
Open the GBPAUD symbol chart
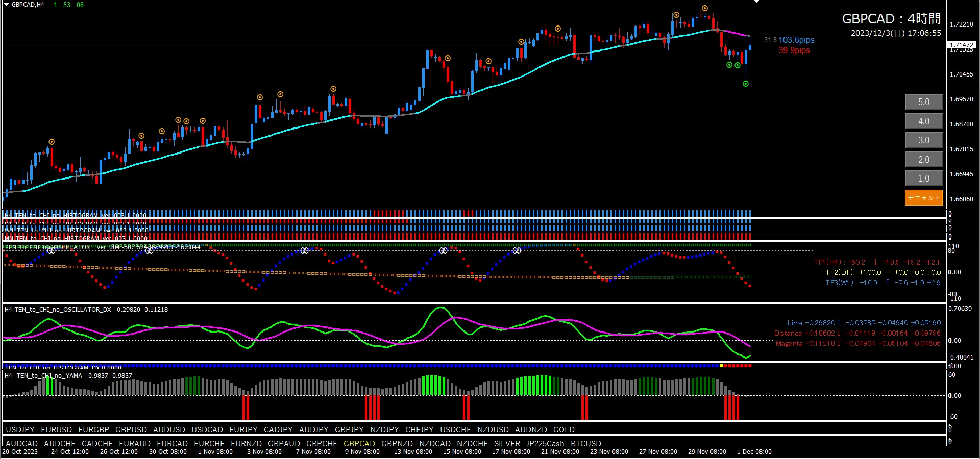point(284,444)
